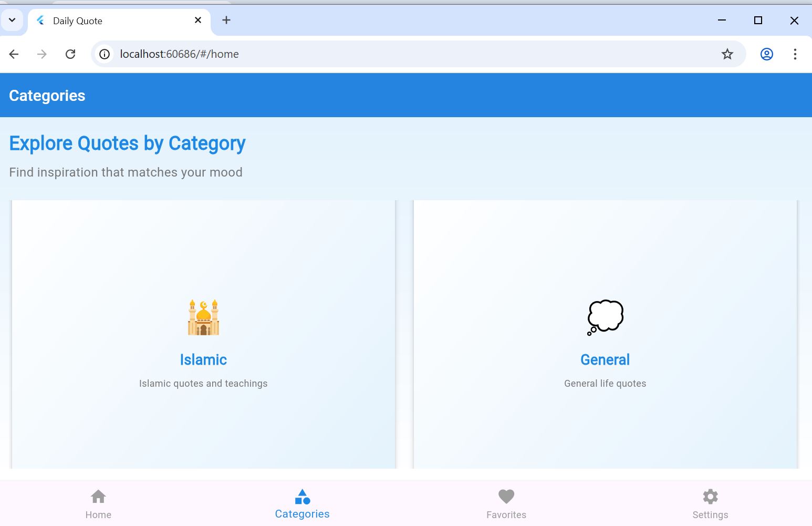
Task: Click the mosque icon on Islamic card
Action: [x=203, y=317]
